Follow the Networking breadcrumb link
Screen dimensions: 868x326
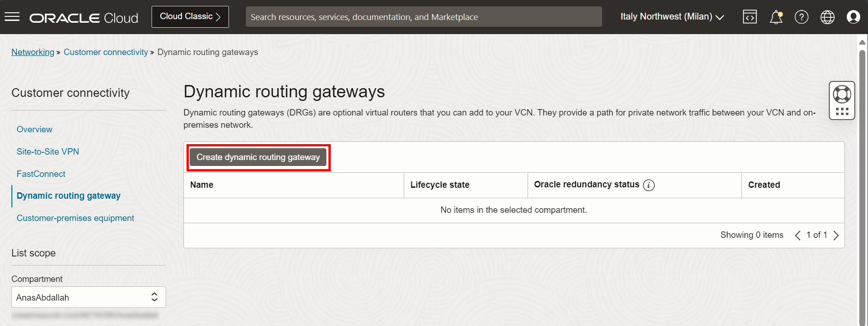pyautogui.click(x=33, y=52)
